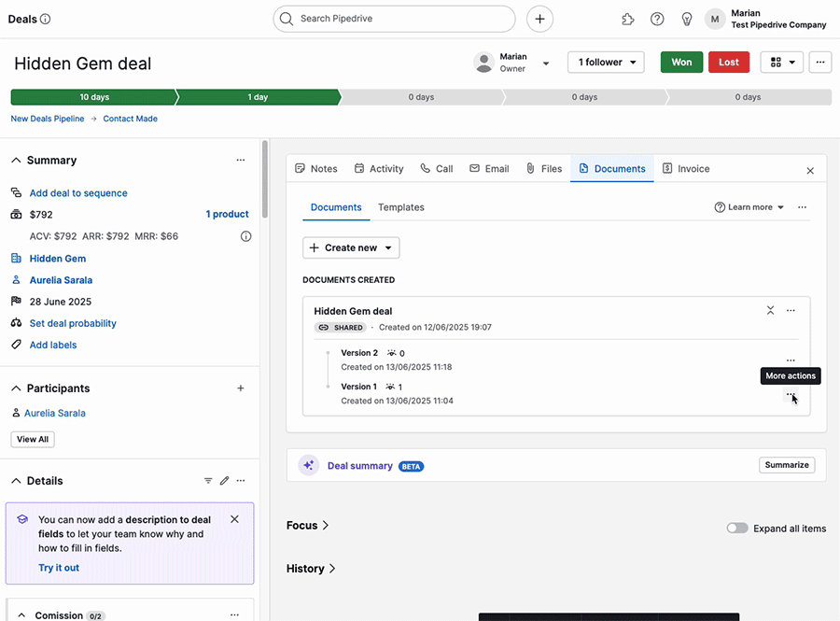Open Summary section ellipsis menu
840x621 pixels.
pyautogui.click(x=241, y=161)
